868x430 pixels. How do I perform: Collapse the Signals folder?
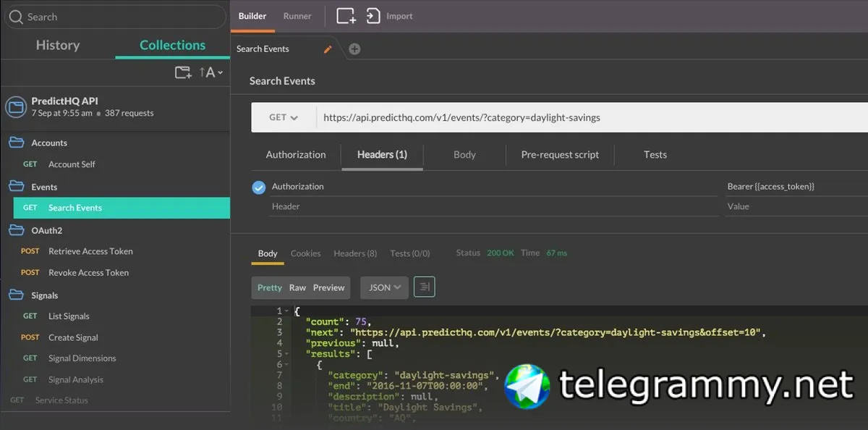(x=16, y=295)
